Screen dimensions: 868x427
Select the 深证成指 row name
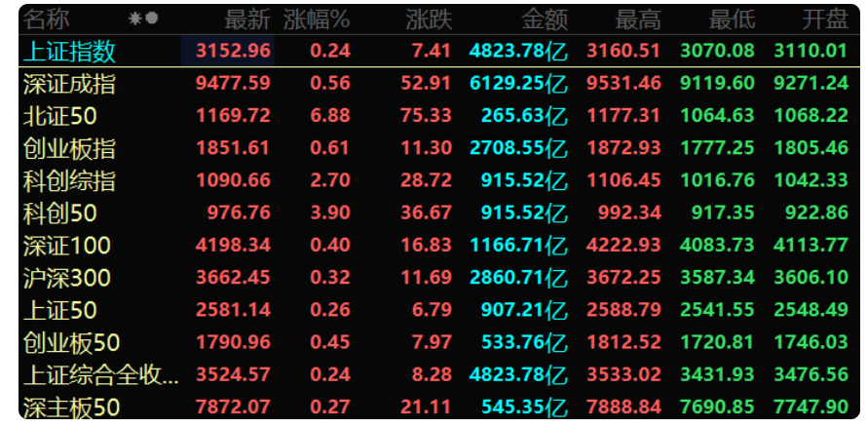[70, 84]
